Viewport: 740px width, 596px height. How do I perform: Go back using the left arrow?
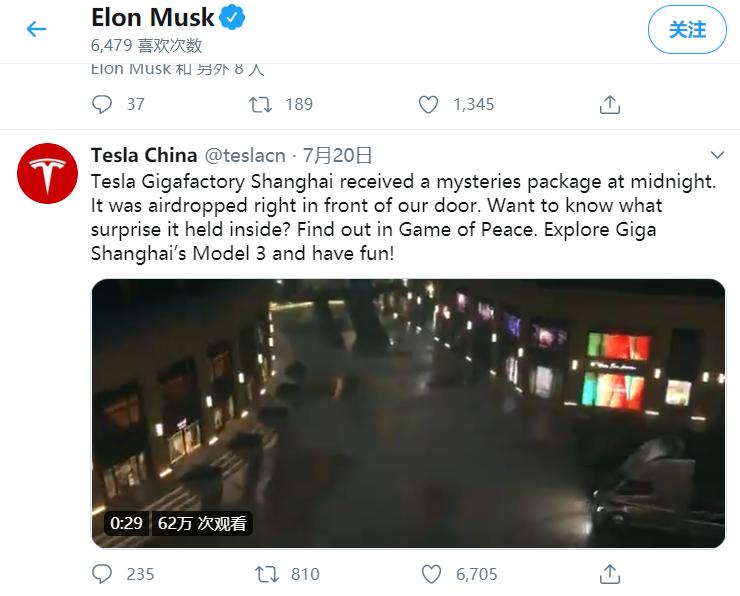pyautogui.click(x=37, y=29)
